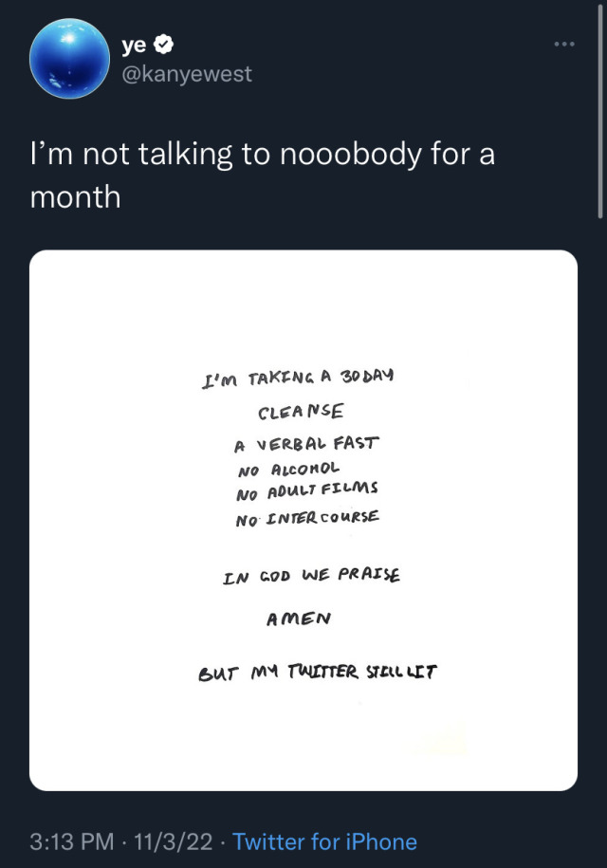Click the 11/3/22 date text

pyautogui.click(x=175, y=841)
